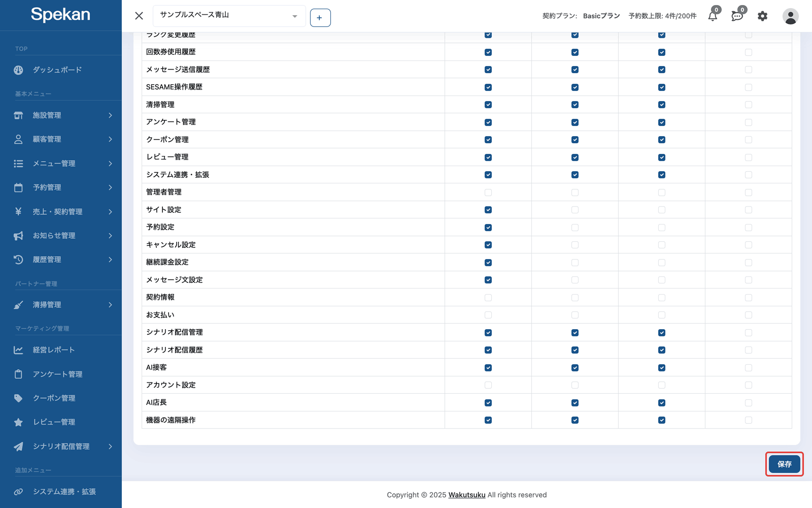Click the 顧客管理 person icon

[x=18, y=139]
